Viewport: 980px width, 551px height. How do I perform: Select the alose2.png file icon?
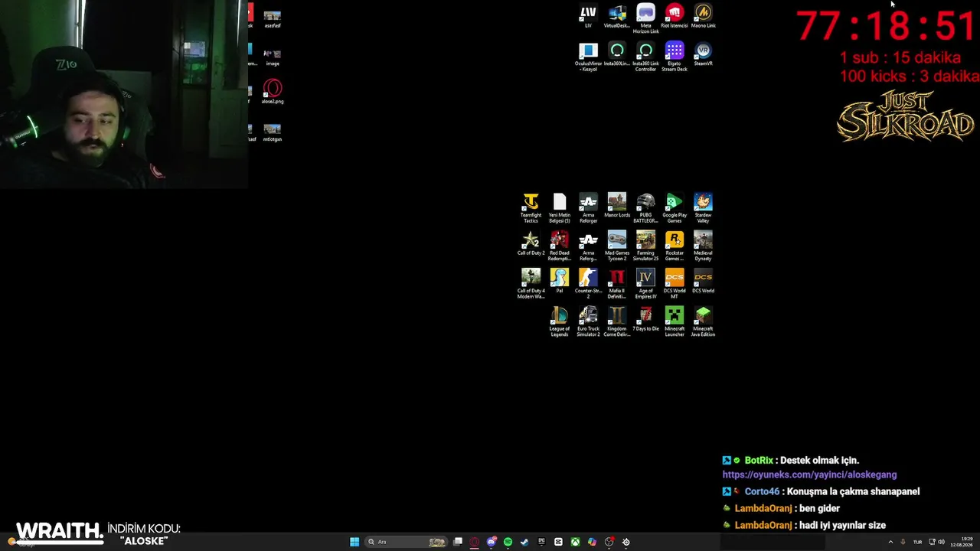tap(273, 92)
